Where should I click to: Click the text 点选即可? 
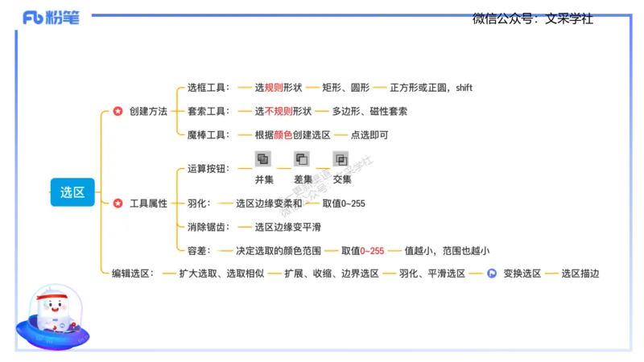point(369,135)
